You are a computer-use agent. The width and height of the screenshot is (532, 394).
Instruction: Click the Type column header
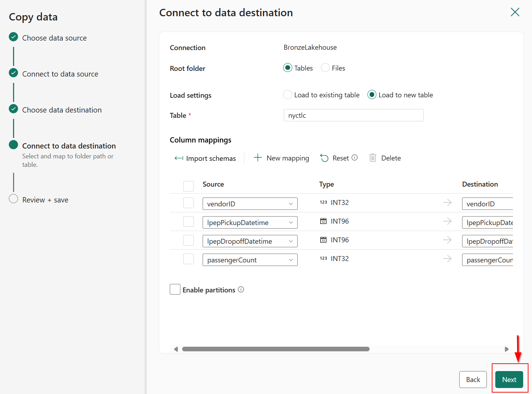[327, 184]
